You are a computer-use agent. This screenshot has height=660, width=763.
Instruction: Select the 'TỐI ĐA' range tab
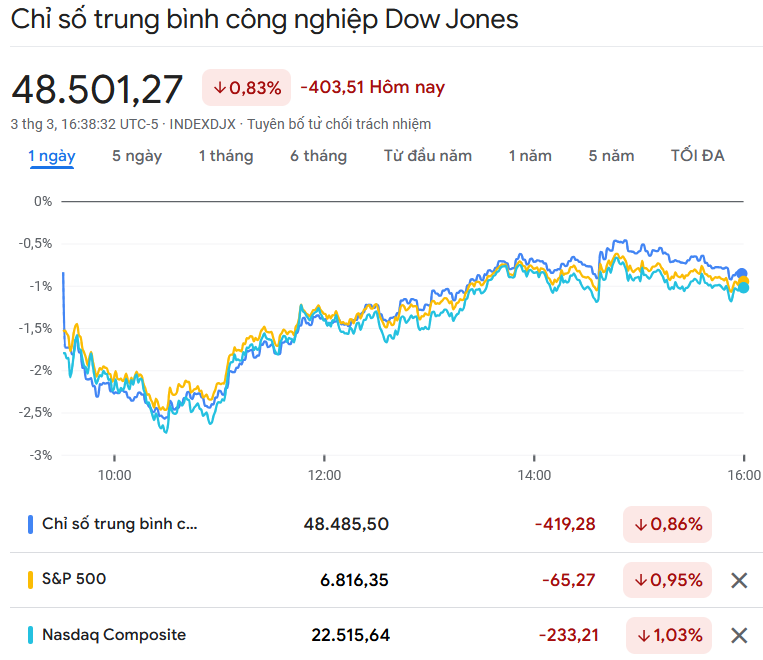coord(697,156)
